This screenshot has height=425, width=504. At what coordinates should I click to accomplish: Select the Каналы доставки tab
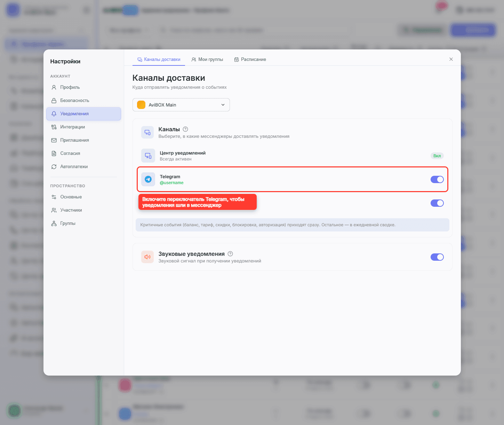coord(159,60)
